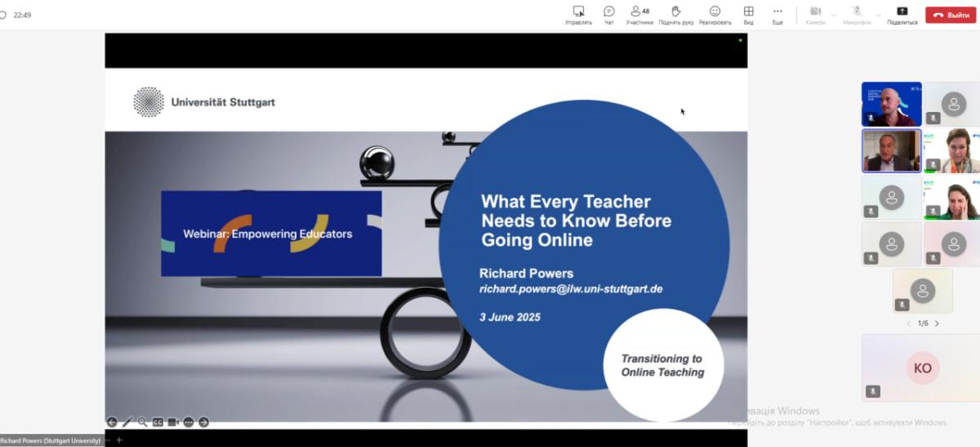This screenshot has width=980, height=447.
Task: Toggle closed captions CC on slide
Action: pos(158,422)
